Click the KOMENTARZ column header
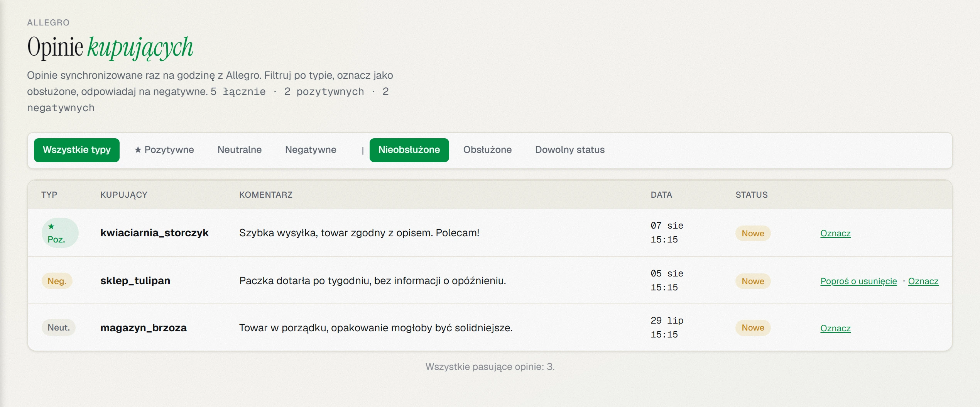Viewport: 980px width, 407px height. click(x=266, y=195)
